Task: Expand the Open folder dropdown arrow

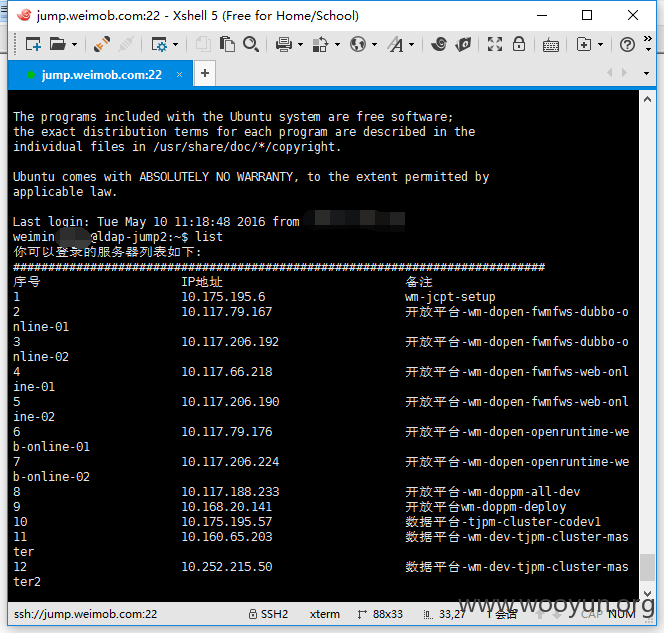Action: point(75,44)
